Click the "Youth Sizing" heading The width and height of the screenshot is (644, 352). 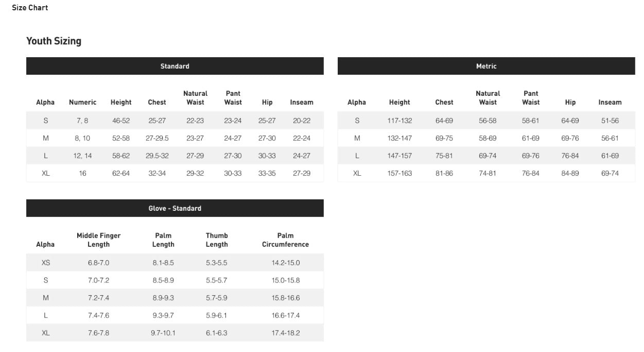[x=54, y=41]
